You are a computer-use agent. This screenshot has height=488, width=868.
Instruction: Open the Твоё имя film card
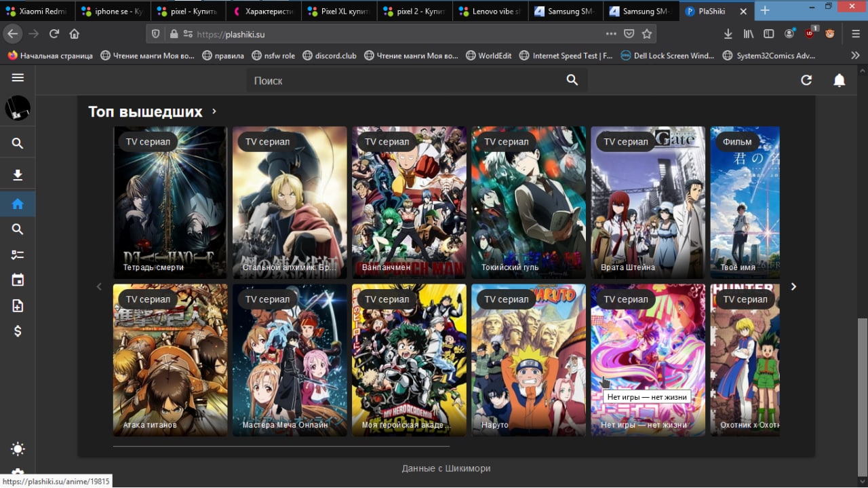click(x=745, y=202)
